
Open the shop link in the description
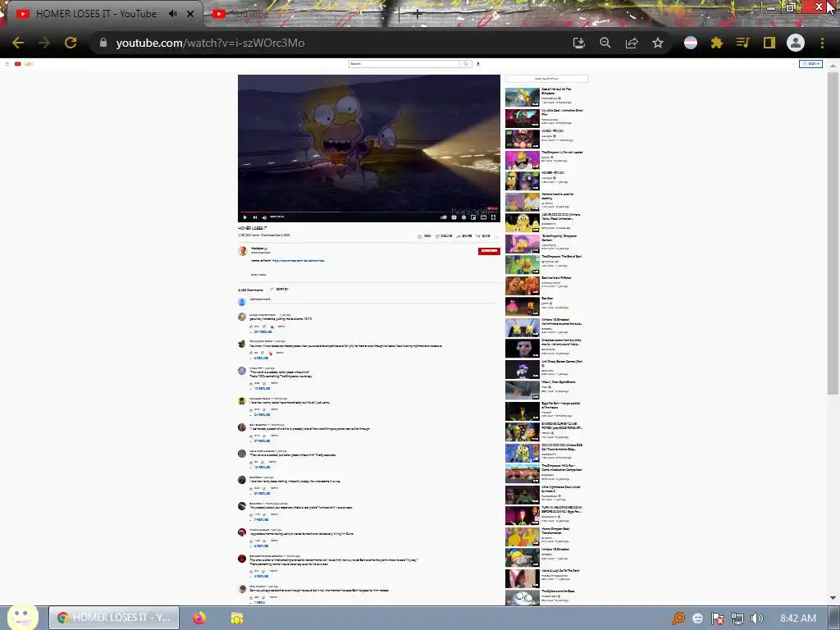tap(299, 260)
